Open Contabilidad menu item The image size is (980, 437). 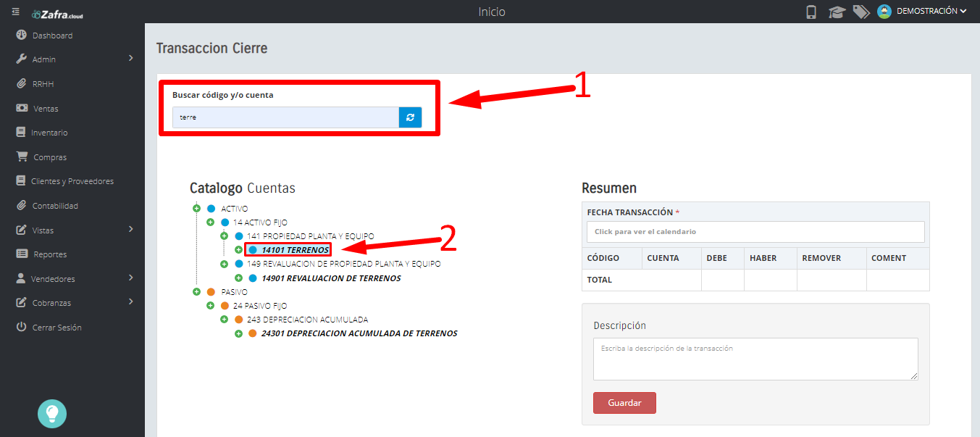point(55,206)
